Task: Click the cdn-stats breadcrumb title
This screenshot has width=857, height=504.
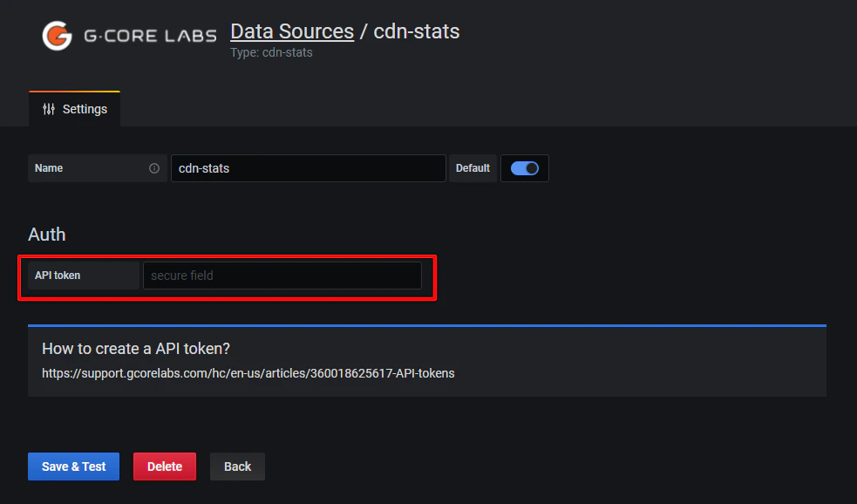Action: tap(416, 31)
